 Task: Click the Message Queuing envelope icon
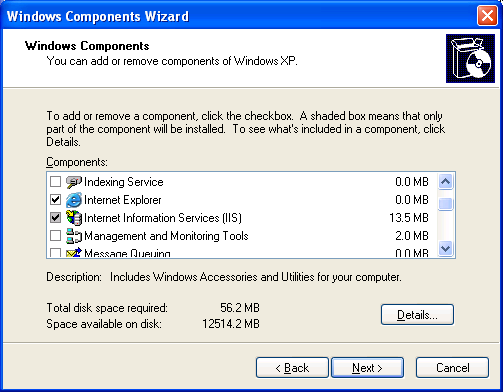[x=74, y=252]
